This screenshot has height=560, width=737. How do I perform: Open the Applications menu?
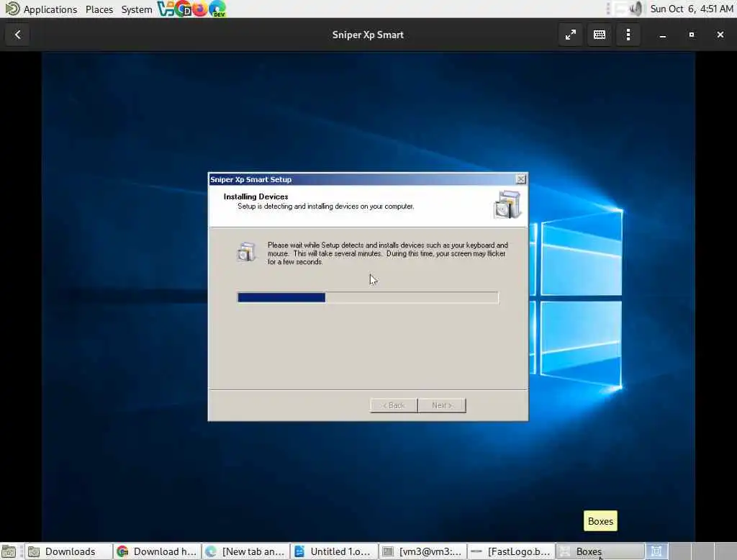50,9
